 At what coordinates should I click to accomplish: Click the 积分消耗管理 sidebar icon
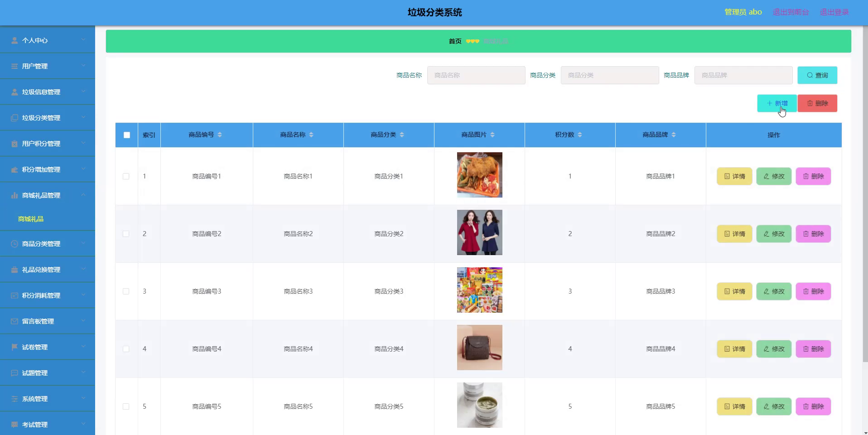14,295
